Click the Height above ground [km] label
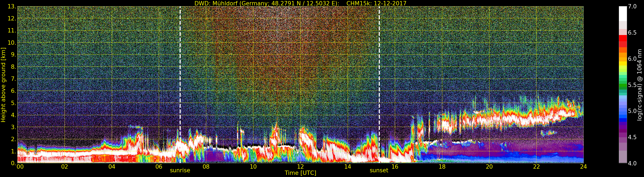Screen dimensions: 644x177 click(3, 85)
